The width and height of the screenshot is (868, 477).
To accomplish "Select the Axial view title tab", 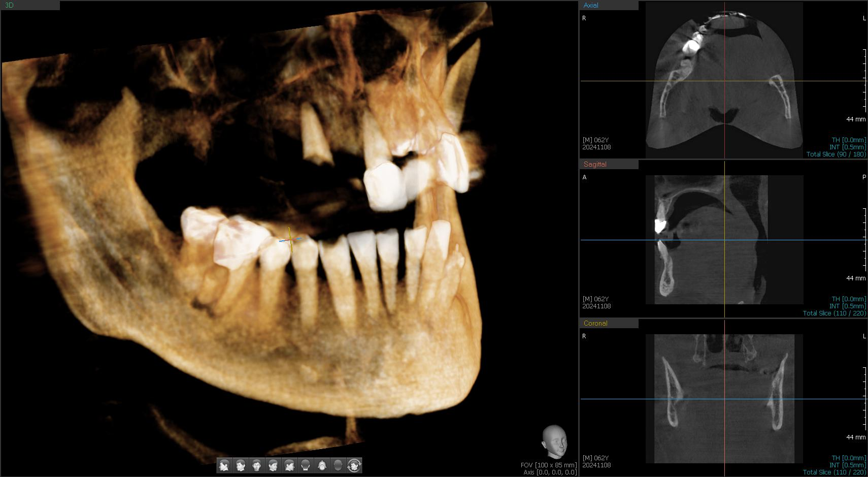I will (591, 5).
